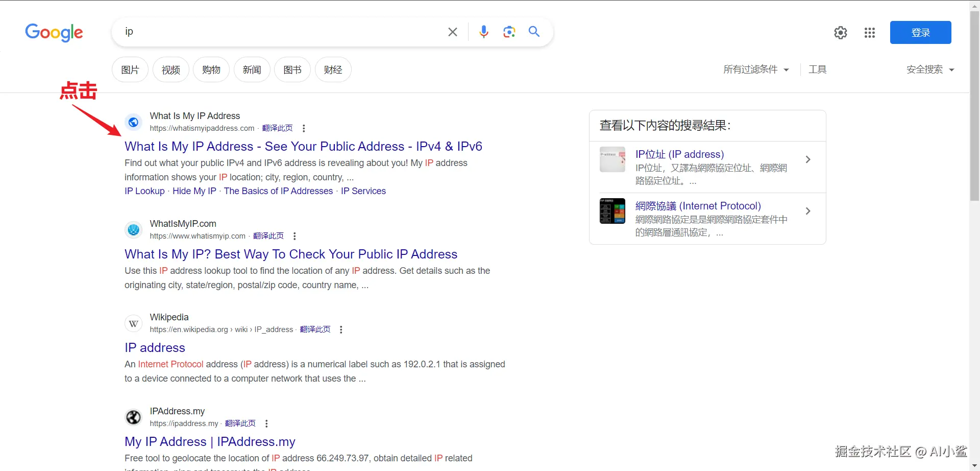Click the https://whatismyipaddress.com URL text
The height and width of the screenshot is (471, 980).
pyautogui.click(x=202, y=128)
